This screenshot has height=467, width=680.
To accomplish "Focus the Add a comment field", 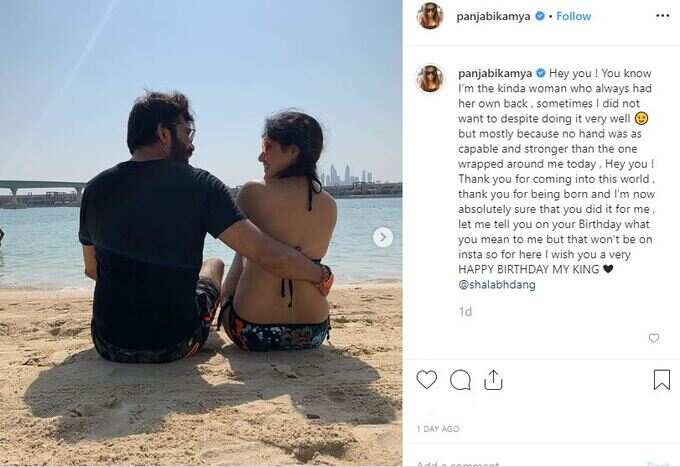I will click(520, 463).
